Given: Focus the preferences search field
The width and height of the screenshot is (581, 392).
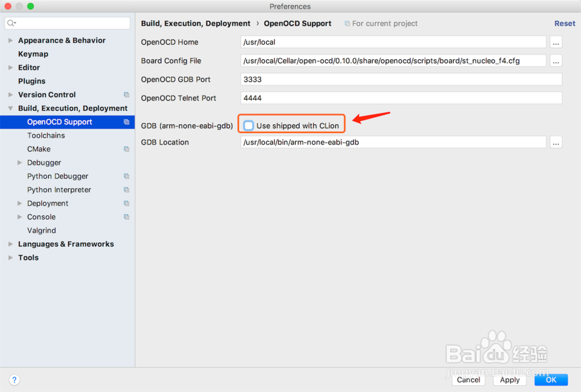Looking at the screenshot, I should pyautogui.click(x=67, y=23).
